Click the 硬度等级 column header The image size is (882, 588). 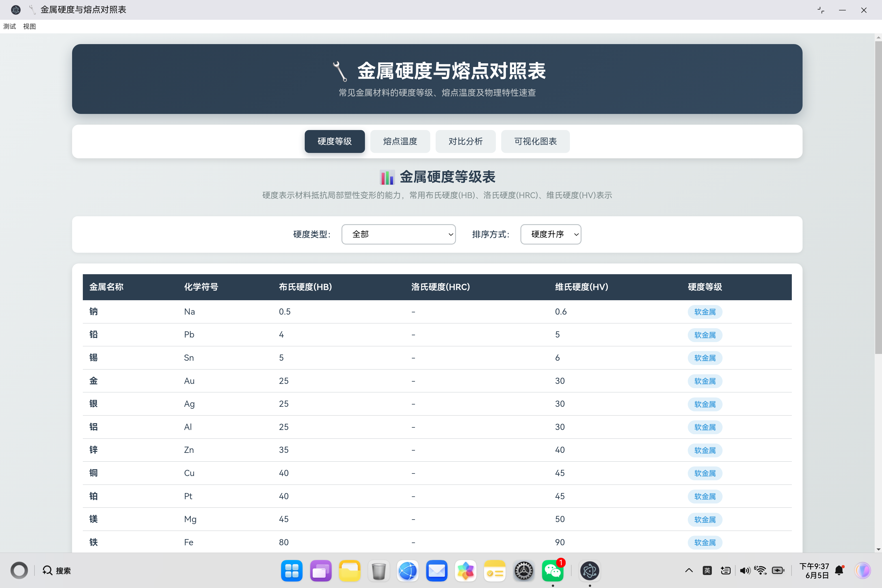tap(705, 287)
